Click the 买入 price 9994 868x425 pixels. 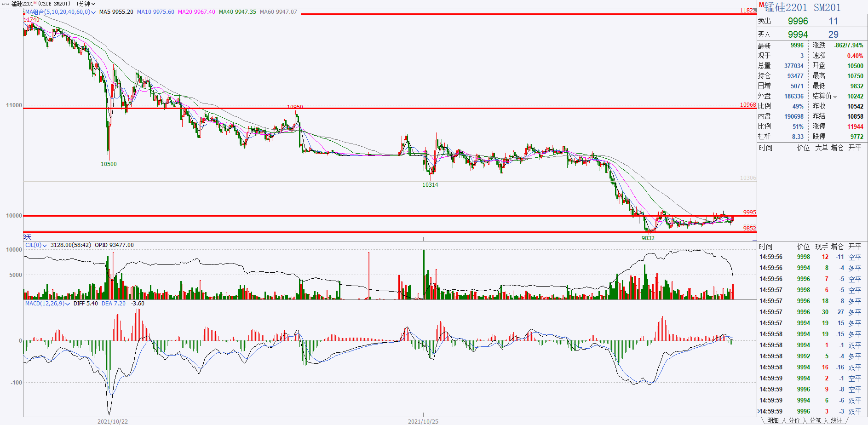798,34
